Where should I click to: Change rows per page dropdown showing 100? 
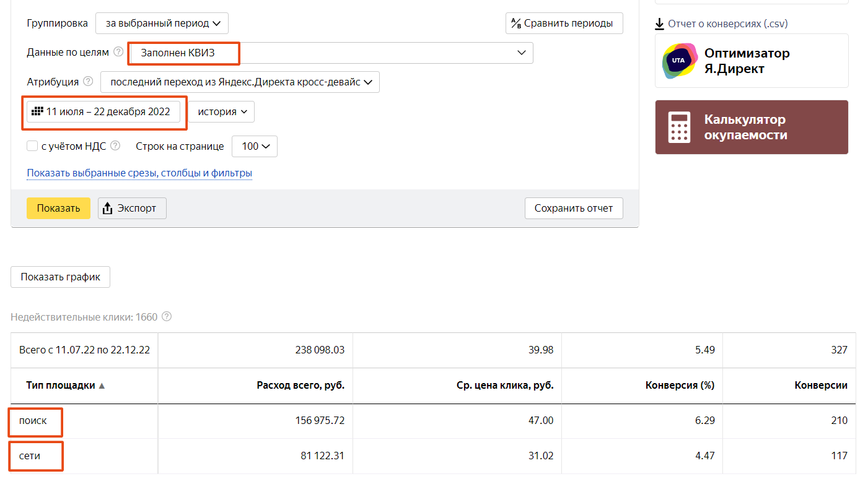coord(255,147)
